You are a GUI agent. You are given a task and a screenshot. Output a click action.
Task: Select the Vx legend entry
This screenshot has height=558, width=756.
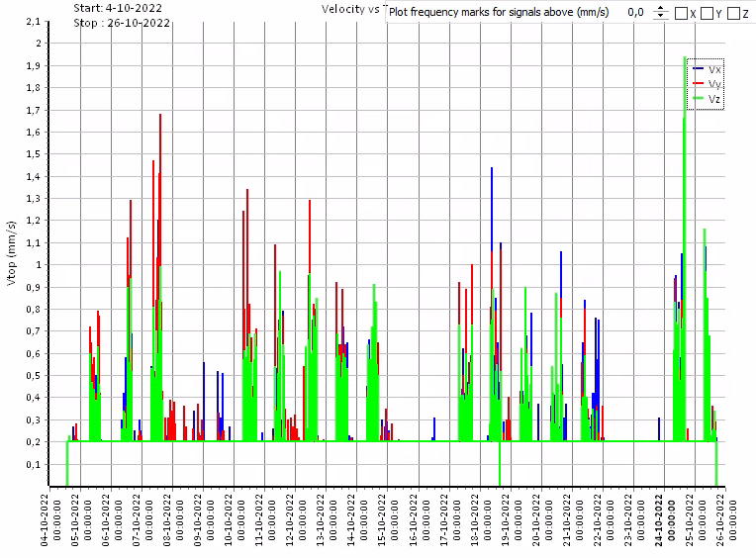[x=713, y=69]
